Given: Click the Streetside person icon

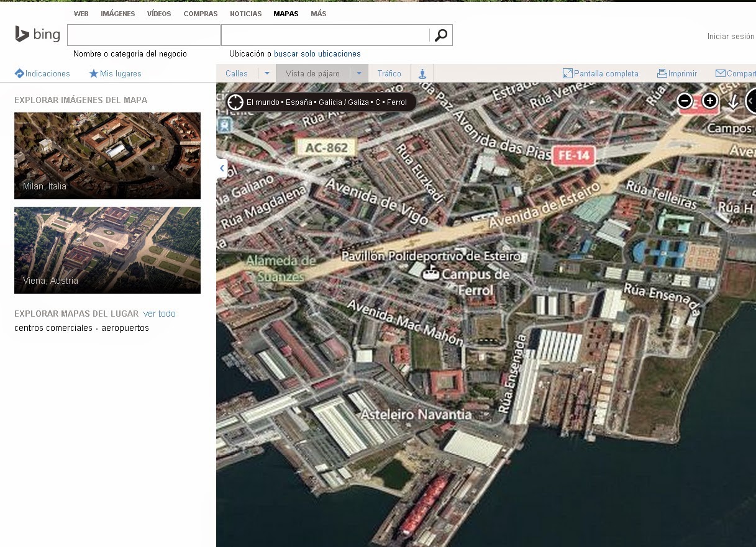Looking at the screenshot, I should [422, 73].
